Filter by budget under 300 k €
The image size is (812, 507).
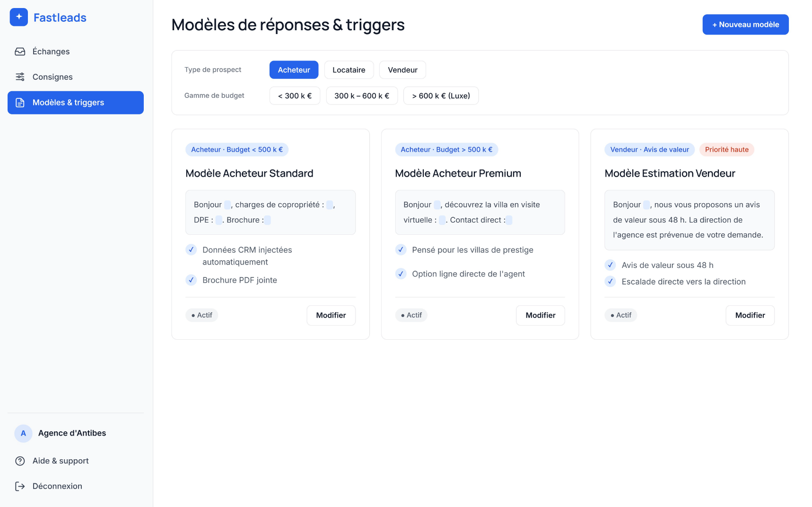coord(295,96)
